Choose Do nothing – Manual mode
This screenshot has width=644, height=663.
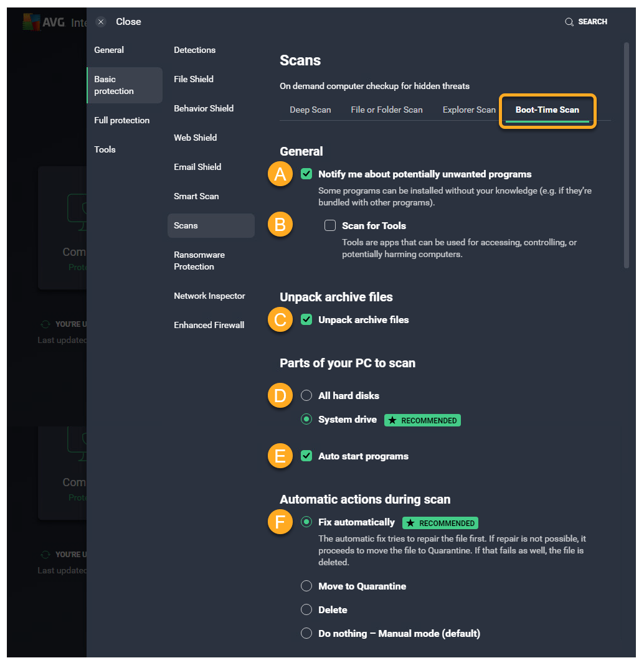pyautogui.click(x=306, y=634)
